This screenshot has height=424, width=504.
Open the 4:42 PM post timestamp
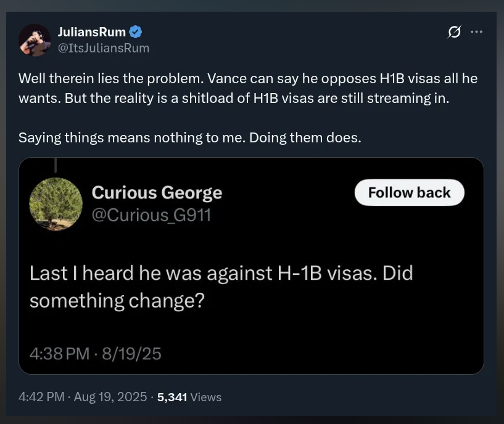41,397
